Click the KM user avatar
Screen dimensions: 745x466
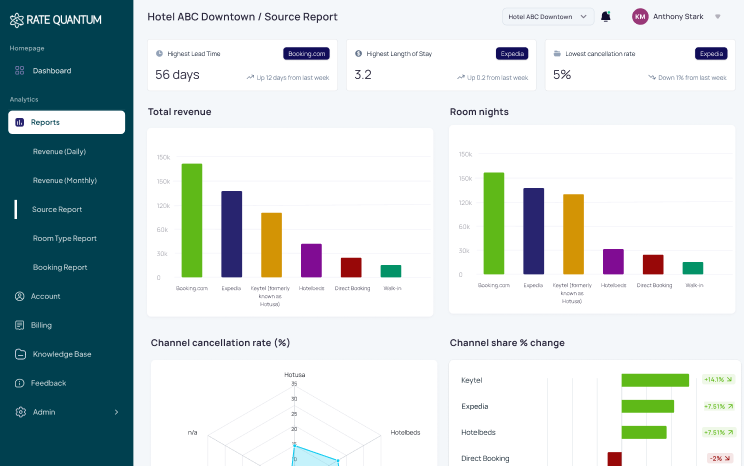(x=640, y=16)
